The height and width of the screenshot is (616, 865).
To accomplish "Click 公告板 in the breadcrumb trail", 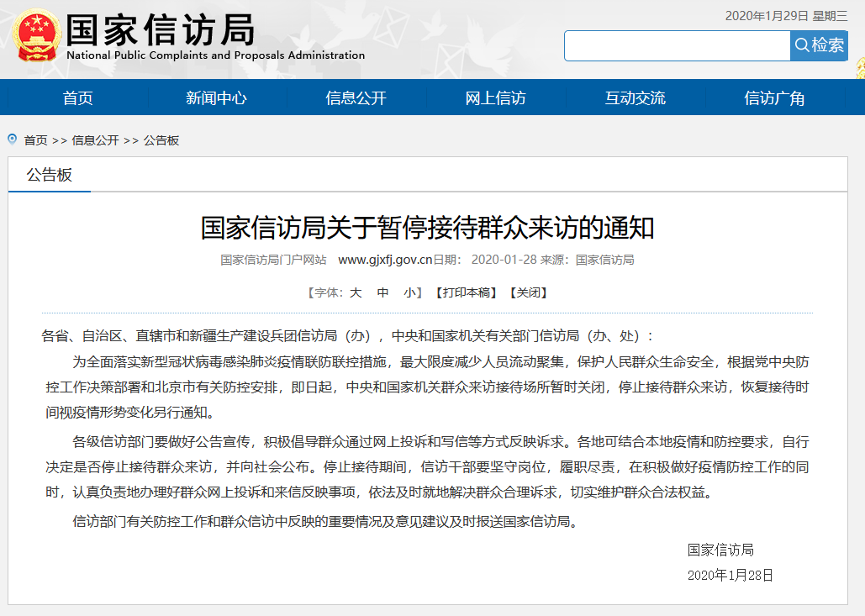I will point(161,140).
